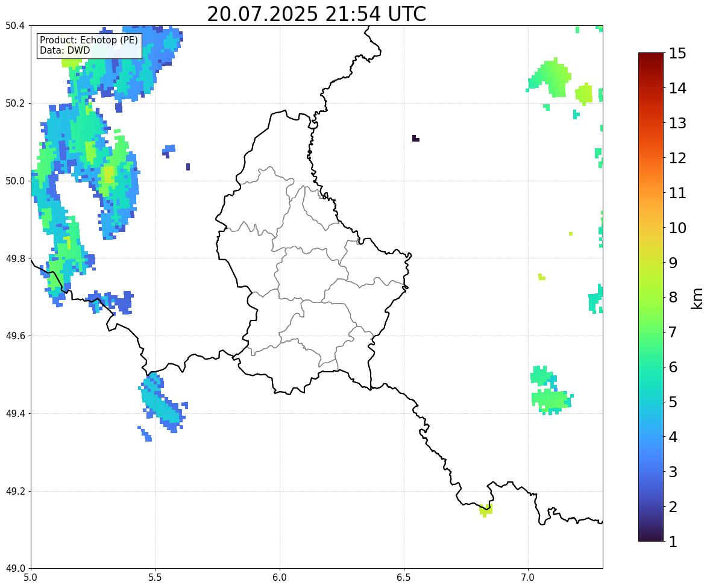The image size is (710, 588).
Task: Click the plot title '20.07.2025 21:54 UTC'
Action: click(316, 14)
